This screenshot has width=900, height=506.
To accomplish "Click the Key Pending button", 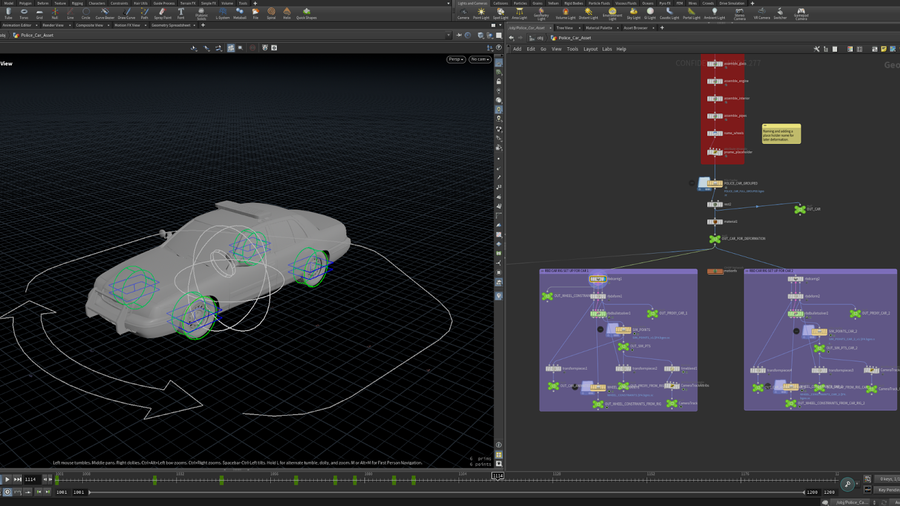I will tap(886, 490).
